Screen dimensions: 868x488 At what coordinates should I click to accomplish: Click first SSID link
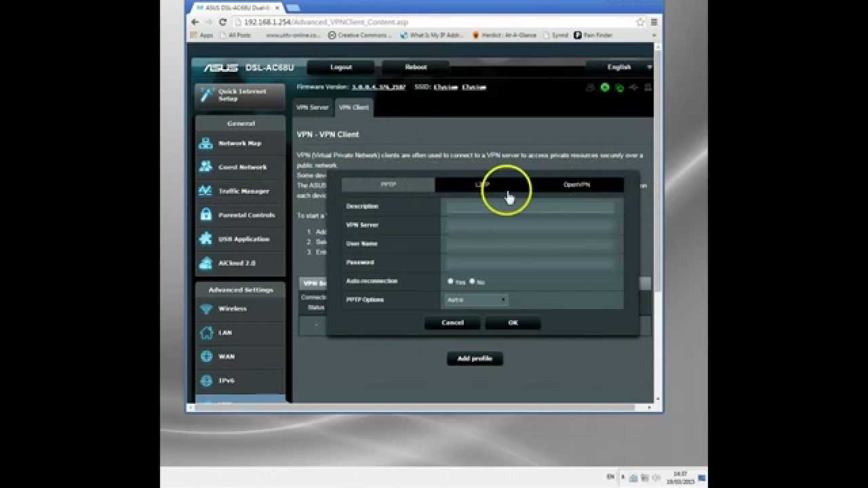(446, 87)
